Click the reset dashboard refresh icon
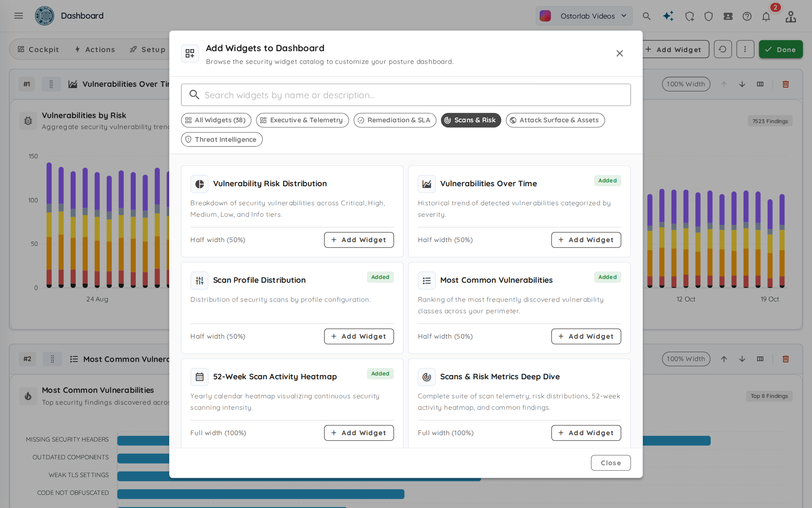Screen dimensions: 812x508 coord(722,49)
